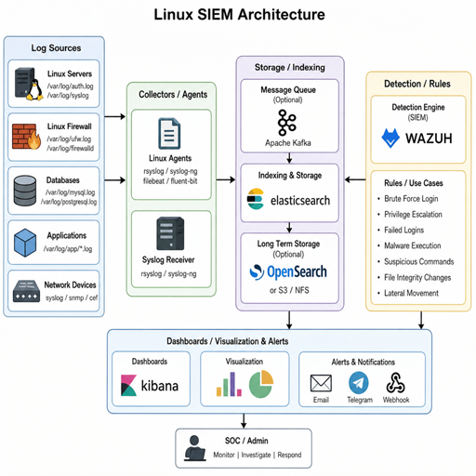This screenshot has height=476, width=476.
Task: Select the Databases cylinder icon
Action: point(25,191)
